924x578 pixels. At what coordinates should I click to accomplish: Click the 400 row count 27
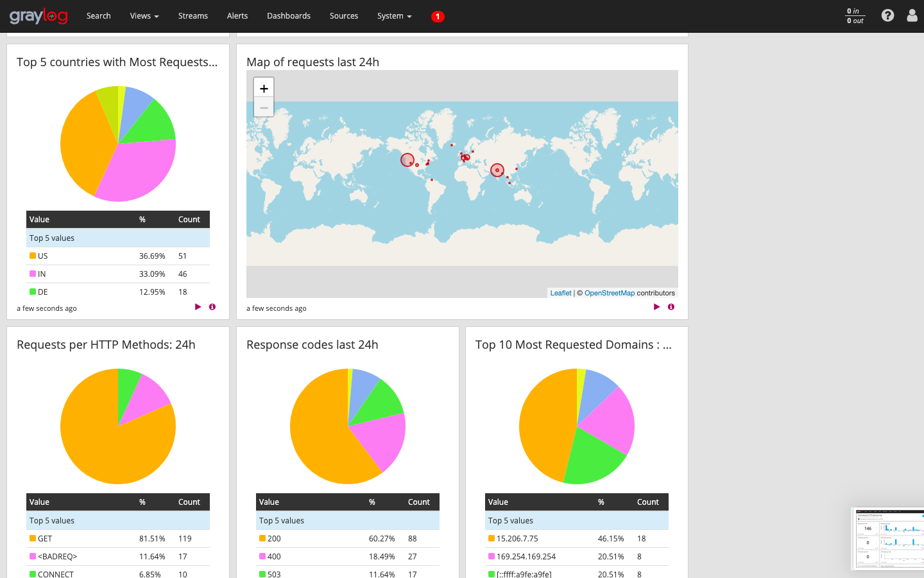click(413, 556)
